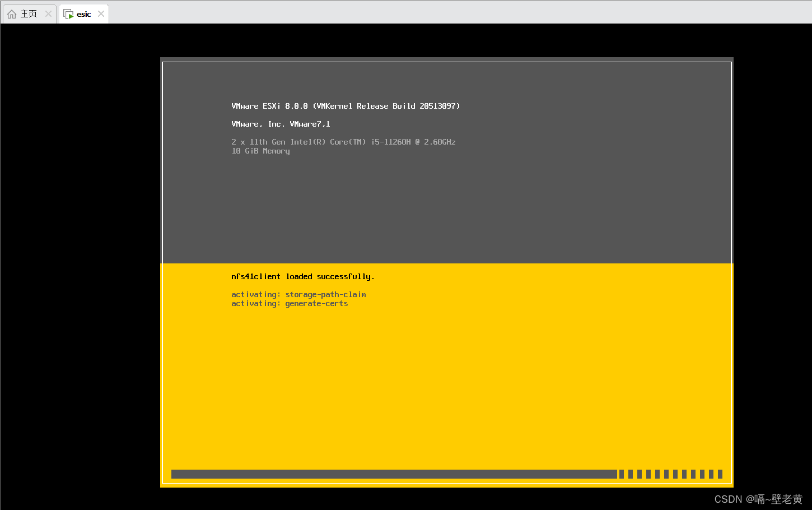Image resolution: width=812 pixels, height=510 pixels.
Task: Click the 'VMware ESXi 8.0.0' version line
Action: pyautogui.click(x=346, y=106)
